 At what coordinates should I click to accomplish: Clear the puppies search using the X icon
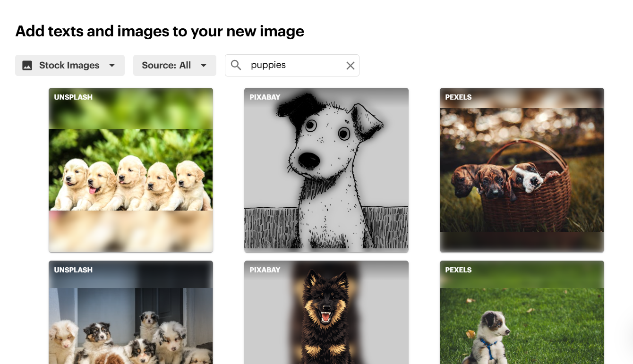pyautogui.click(x=350, y=65)
